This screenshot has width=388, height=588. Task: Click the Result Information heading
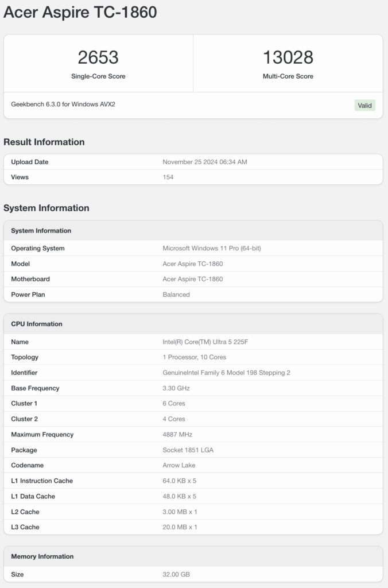[x=44, y=142]
